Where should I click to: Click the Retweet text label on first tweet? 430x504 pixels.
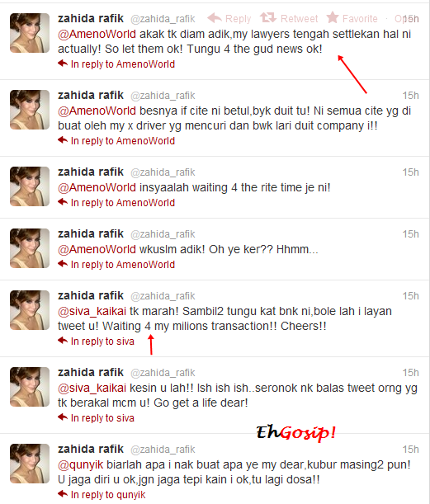tap(299, 19)
